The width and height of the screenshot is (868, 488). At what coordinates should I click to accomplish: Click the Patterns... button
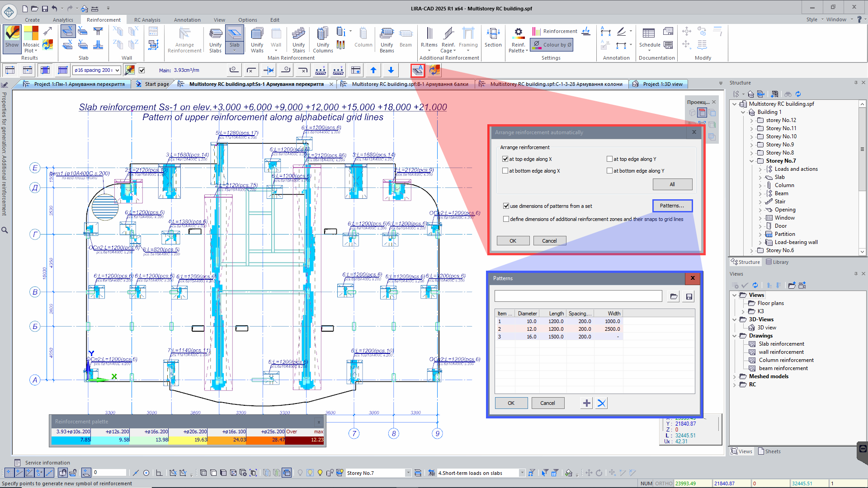672,206
